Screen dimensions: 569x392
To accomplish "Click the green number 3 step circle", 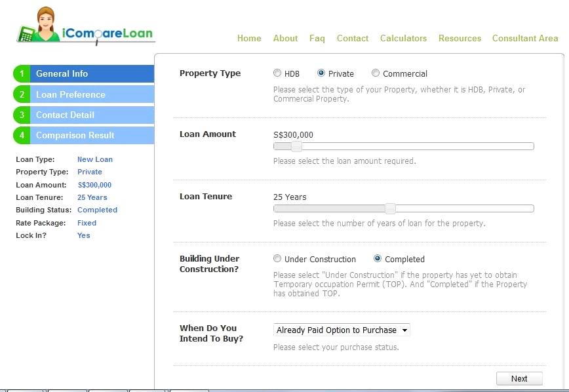I will coord(22,115).
